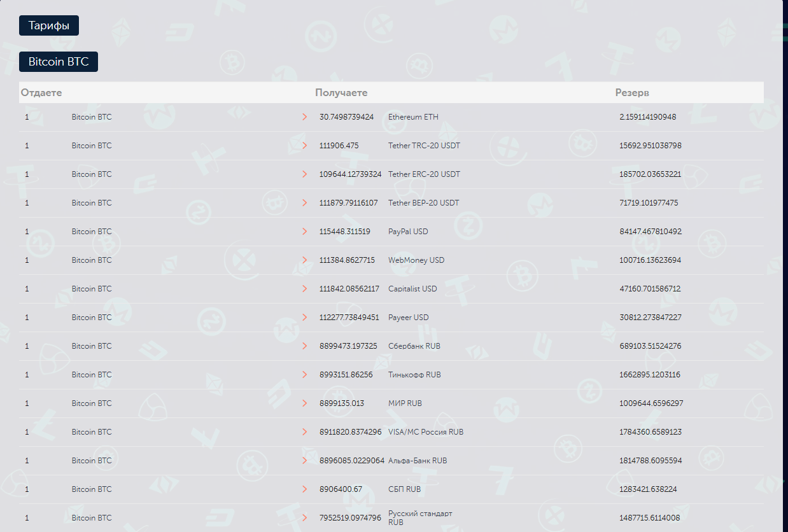
Task: Select the Русский стандарт RUB label
Action: [x=420, y=517]
